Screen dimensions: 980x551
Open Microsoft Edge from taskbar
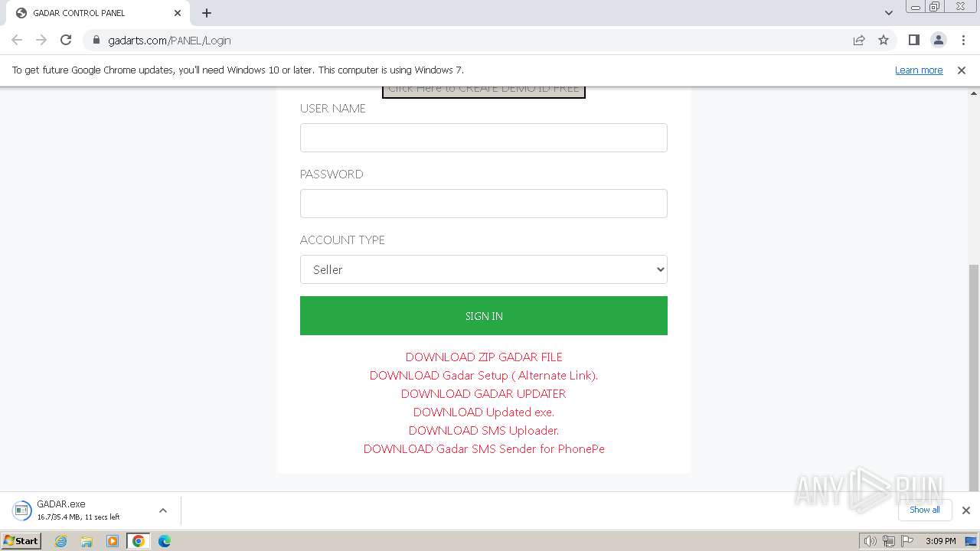pos(165,541)
